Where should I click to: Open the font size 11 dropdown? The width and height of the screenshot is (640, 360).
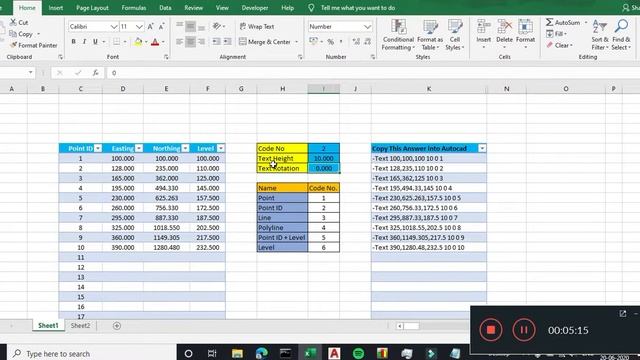click(139, 27)
